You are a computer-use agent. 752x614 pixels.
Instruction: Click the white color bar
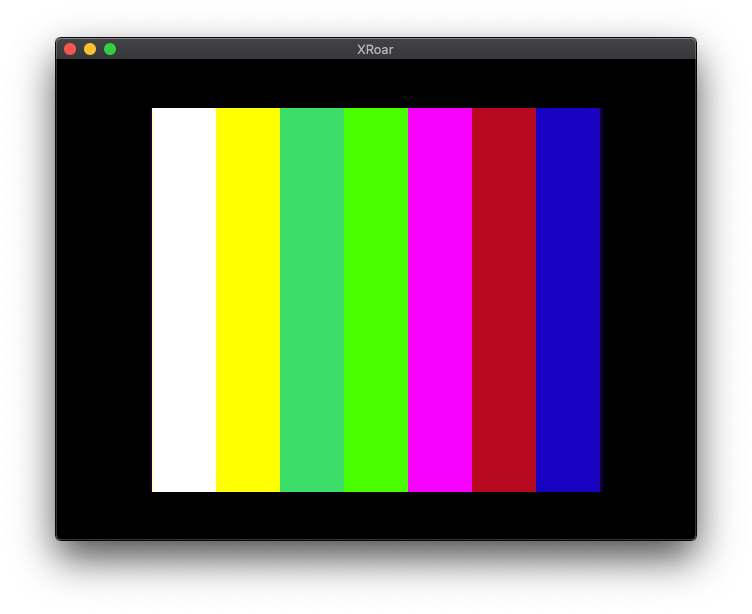(184, 300)
